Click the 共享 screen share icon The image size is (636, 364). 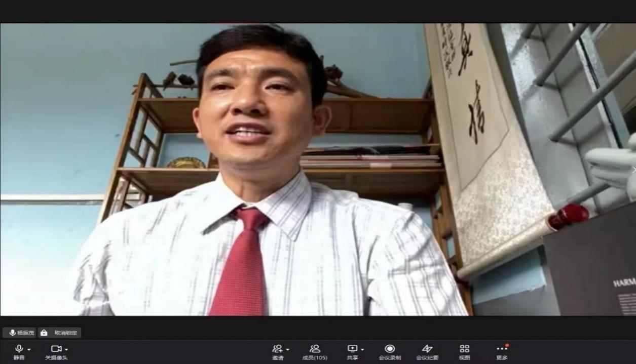(x=352, y=349)
